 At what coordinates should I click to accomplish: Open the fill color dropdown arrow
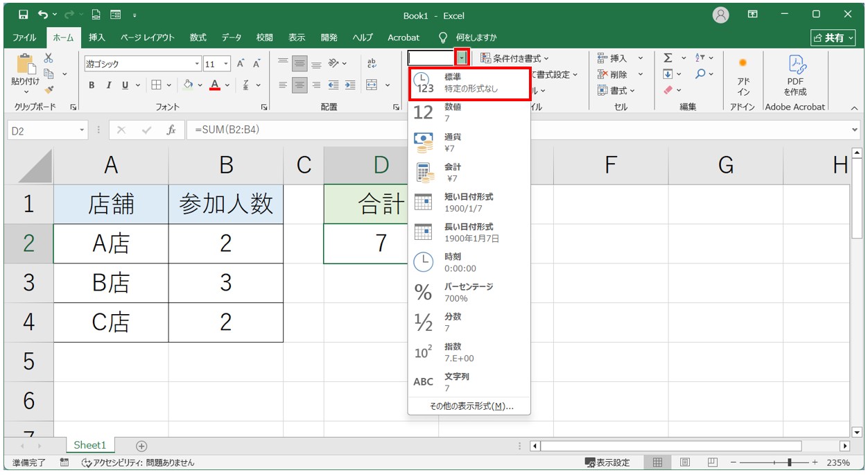click(x=199, y=85)
